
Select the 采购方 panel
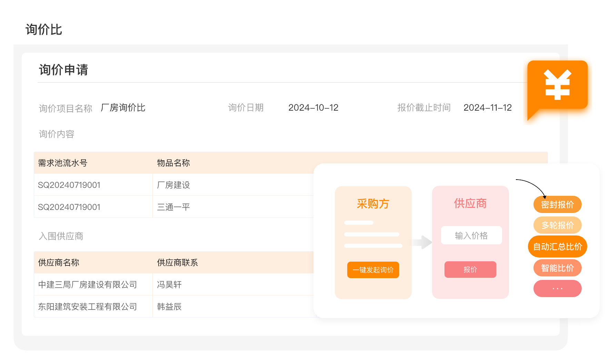(x=373, y=241)
